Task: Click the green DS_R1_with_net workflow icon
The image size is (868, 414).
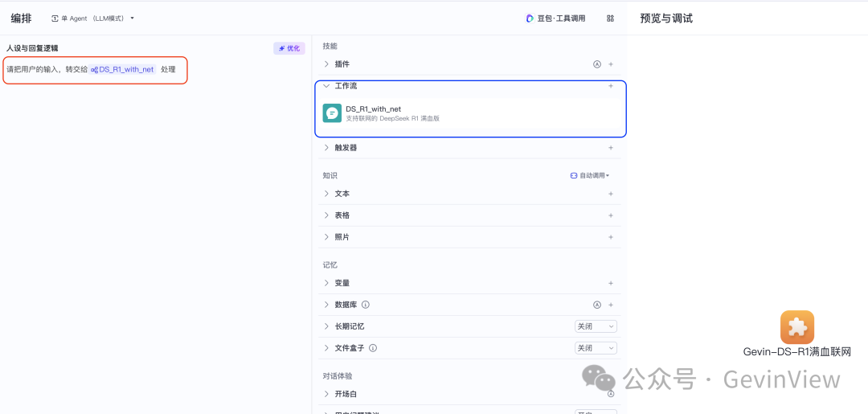Action: [332, 113]
